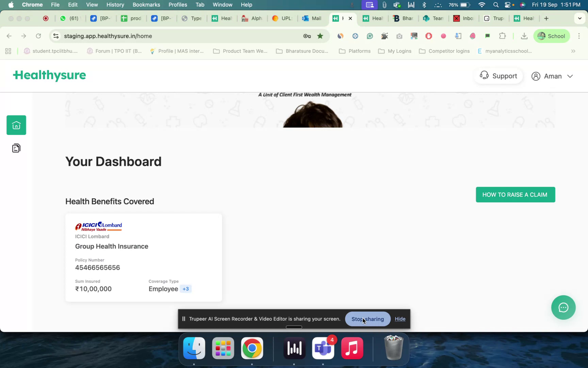The image size is (588, 368).
Task: Open the Downloads icon in the toolbar
Action: coord(524,36)
